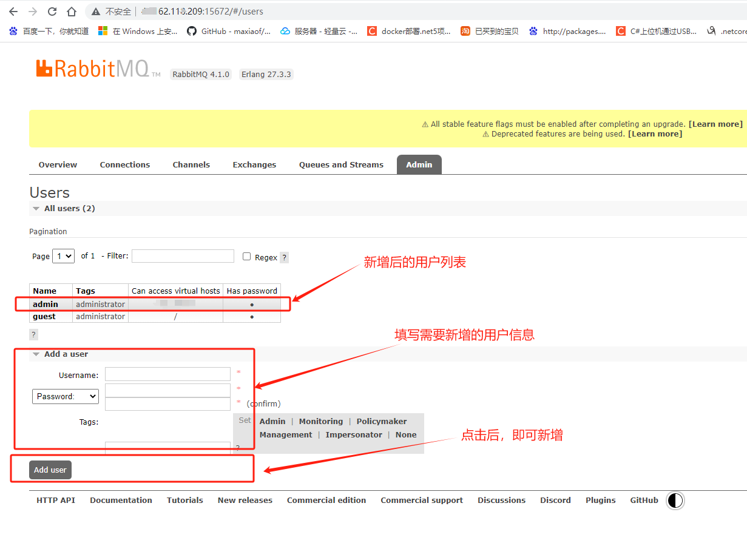Open feature flags Learn more link
Screen dimensions: 747x560
point(715,124)
